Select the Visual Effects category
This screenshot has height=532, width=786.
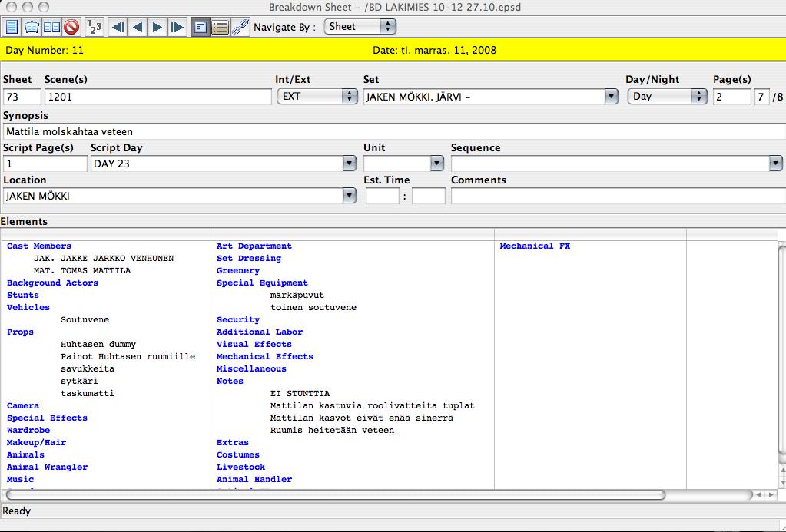254,344
